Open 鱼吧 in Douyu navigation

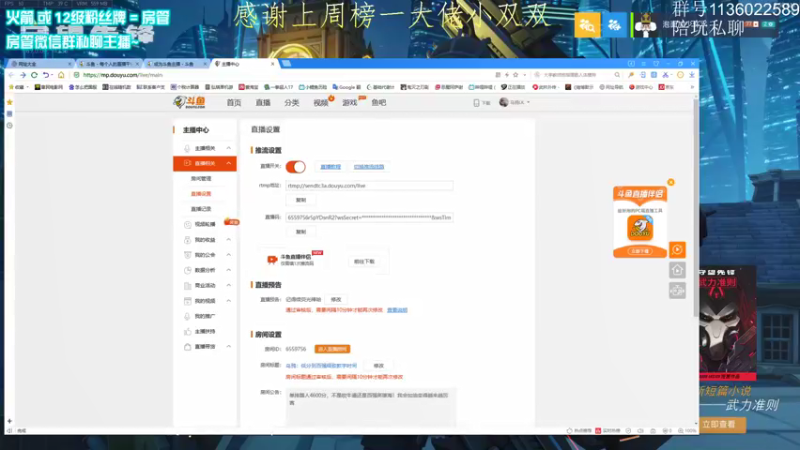click(x=379, y=103)
